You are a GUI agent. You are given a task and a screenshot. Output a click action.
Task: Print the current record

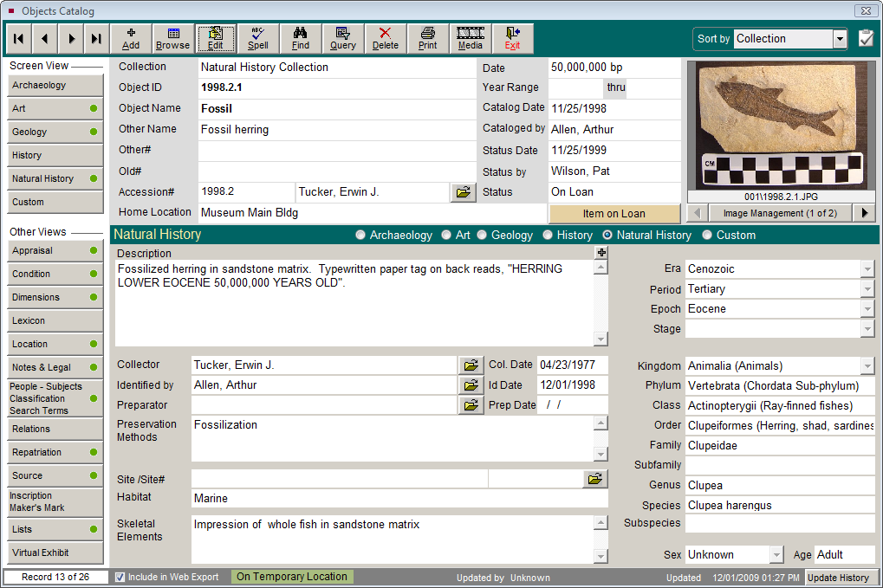427,38
